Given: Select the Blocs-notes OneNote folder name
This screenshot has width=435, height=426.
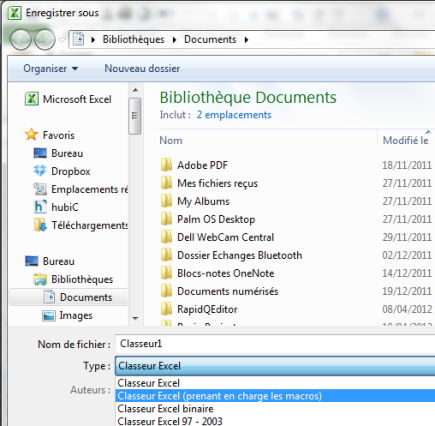Looking at the screenshot, I should [x=226, y=273].
